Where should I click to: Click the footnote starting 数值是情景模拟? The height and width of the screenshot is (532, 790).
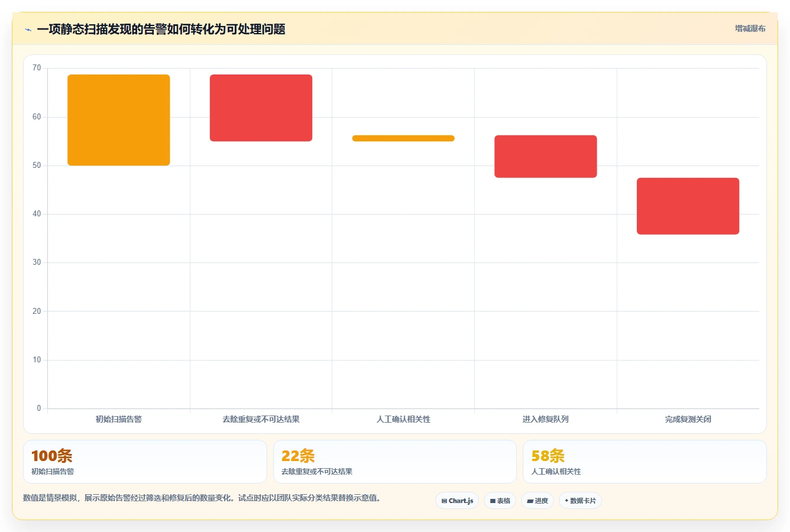202,498
